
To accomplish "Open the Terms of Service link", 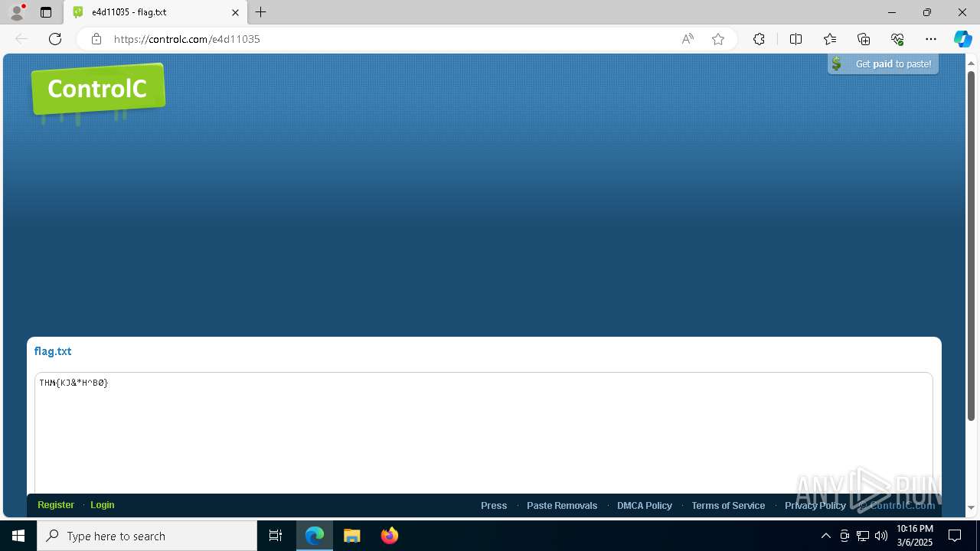I will tap(728, 506).
